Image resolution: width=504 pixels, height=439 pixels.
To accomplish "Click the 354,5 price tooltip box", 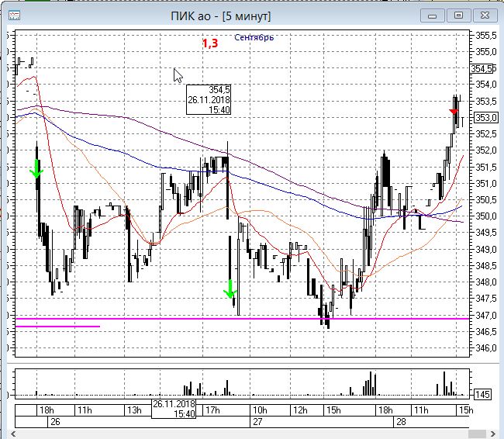I will pyautogui.click(x=209, y=100).
